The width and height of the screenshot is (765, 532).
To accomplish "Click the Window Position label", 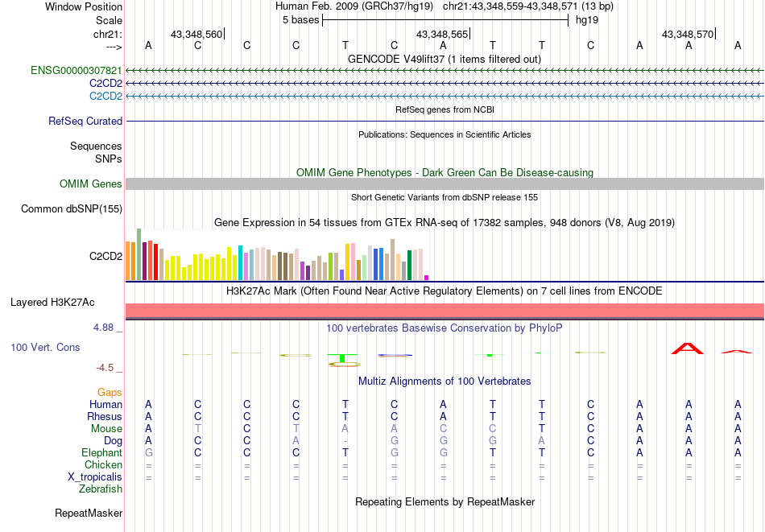I will (x=84, y=6).
